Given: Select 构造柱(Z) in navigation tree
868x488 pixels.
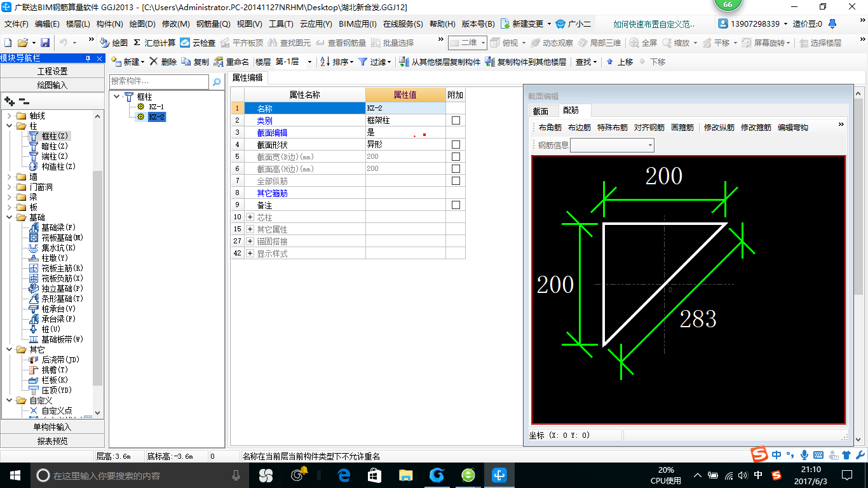Looking at the screenshot, I should (x=52, y=166).
